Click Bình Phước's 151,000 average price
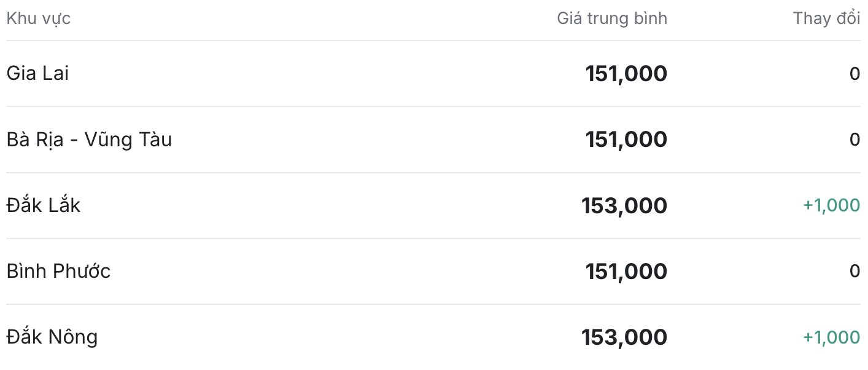This screenshot has height=370, width=868. [x=626, y=271]
